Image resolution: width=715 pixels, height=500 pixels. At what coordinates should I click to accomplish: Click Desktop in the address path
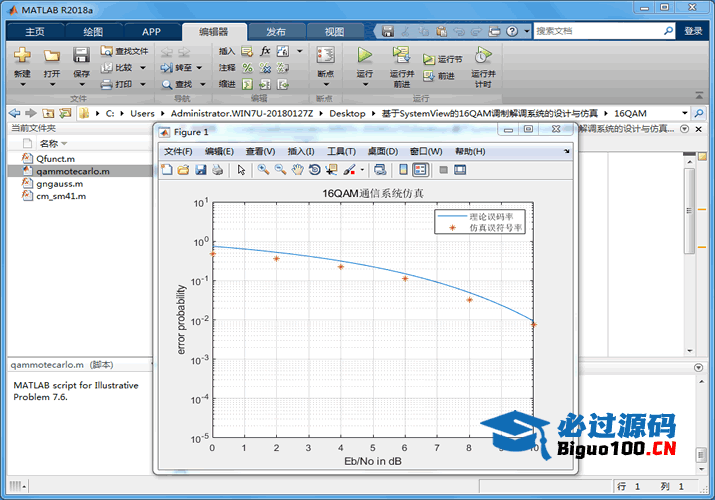347,113
